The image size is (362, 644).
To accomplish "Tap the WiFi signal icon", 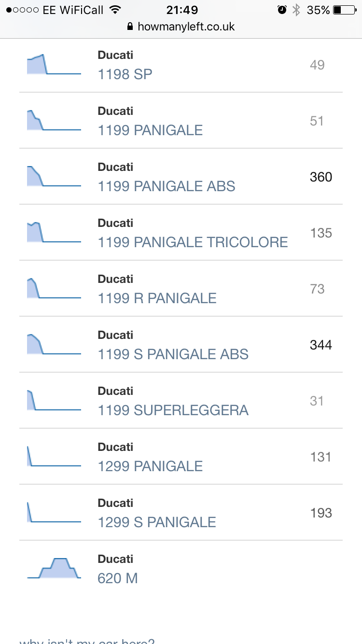I will 115,10.
